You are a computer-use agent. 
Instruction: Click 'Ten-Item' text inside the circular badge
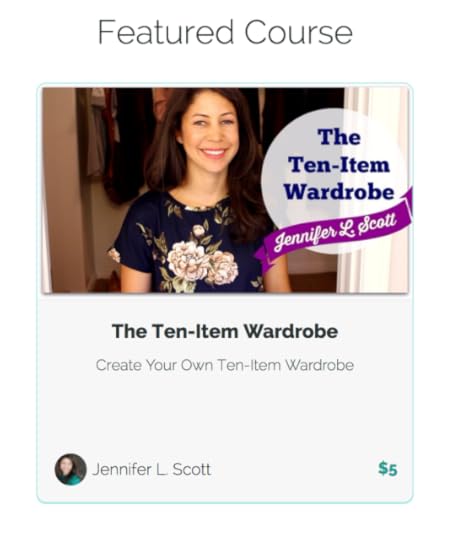click(x=339, y=165)
